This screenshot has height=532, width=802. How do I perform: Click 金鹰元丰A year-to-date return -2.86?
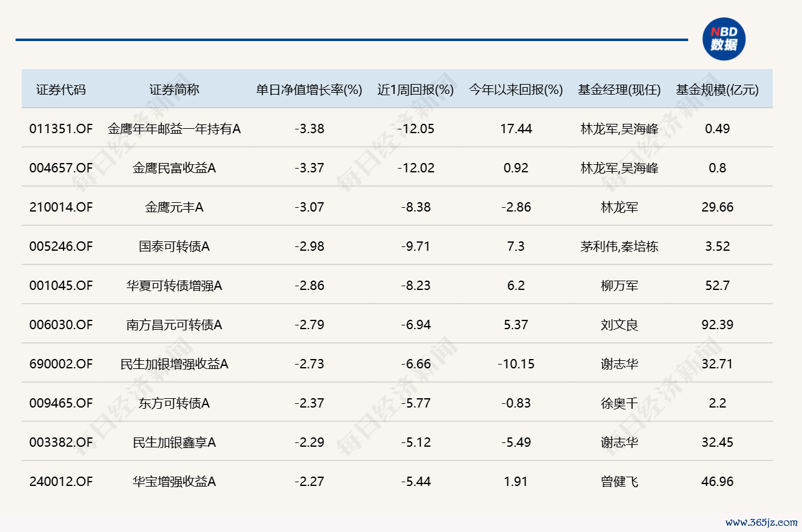(x=516, y=207)
